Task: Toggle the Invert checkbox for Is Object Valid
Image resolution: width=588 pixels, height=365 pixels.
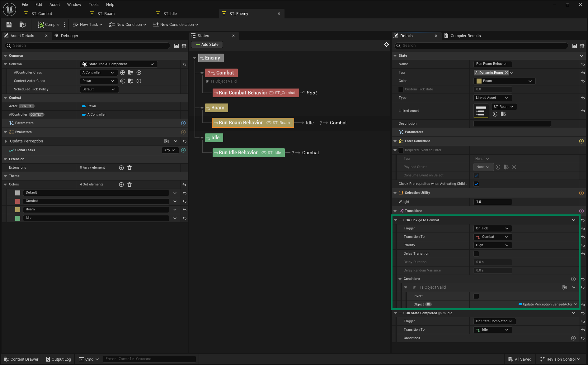Action: click(476, 296)
